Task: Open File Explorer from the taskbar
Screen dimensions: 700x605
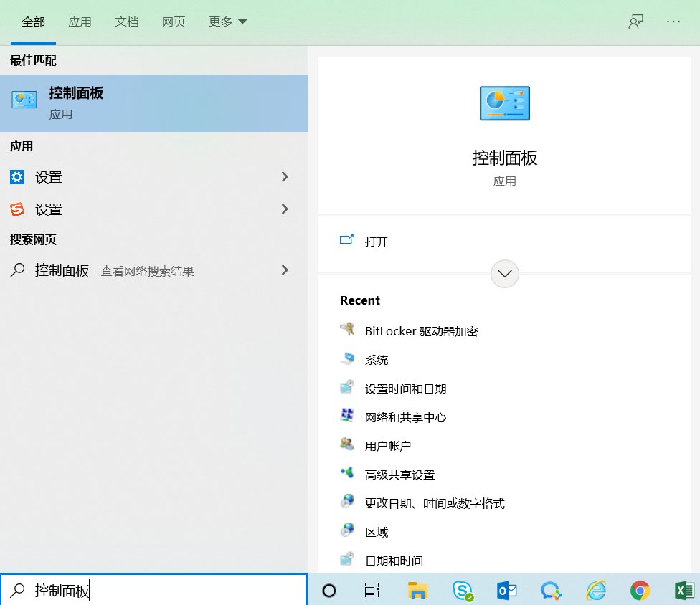Action: click(x=417, y=591)
